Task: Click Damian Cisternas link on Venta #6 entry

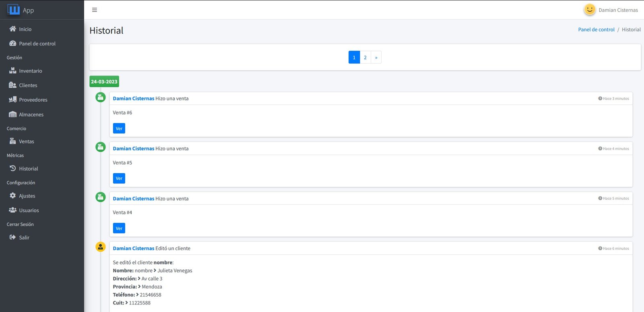Action: [x=134, y=99]
